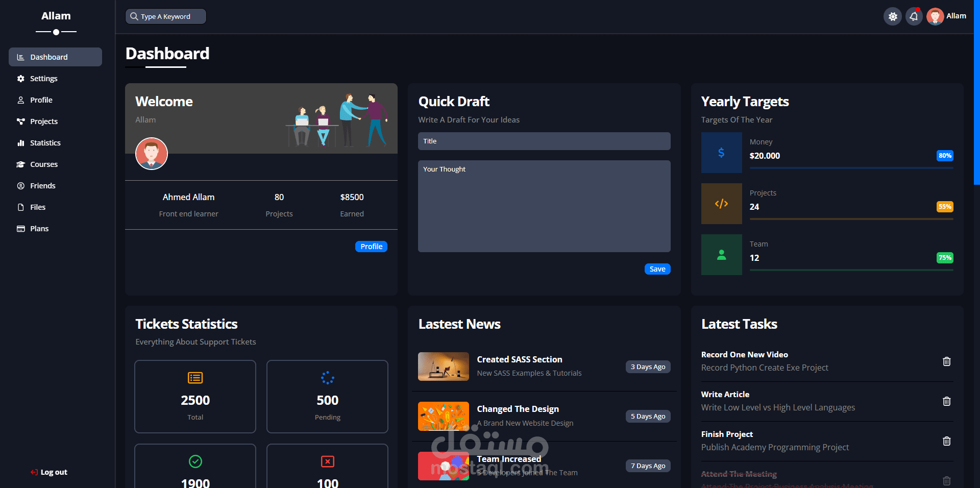
Task: Click the Allam user avatar in header
Action: (935, 16)
